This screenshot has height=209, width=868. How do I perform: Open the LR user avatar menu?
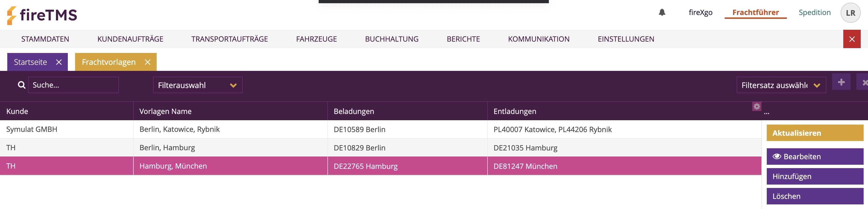coord(850,13)
